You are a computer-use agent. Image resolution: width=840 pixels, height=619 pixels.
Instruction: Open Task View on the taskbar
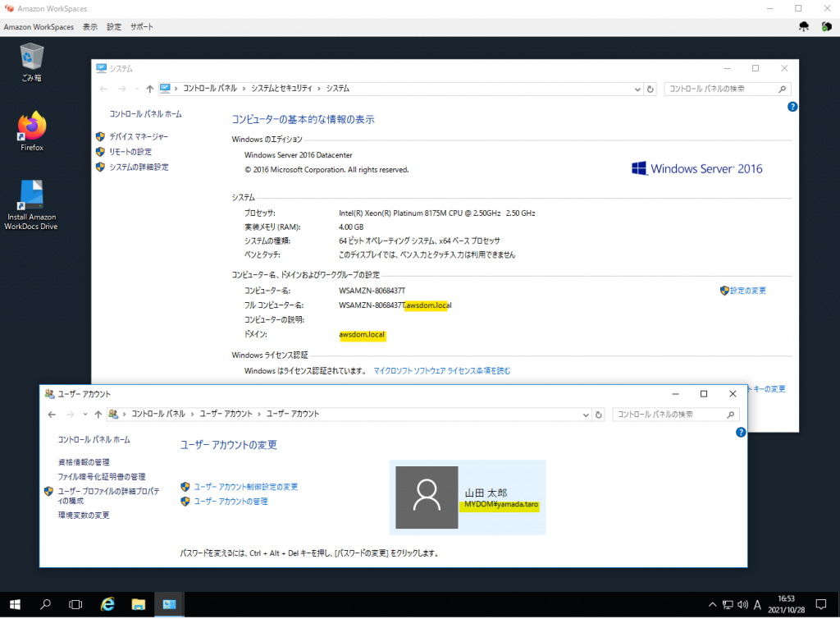tap(75, 604)
